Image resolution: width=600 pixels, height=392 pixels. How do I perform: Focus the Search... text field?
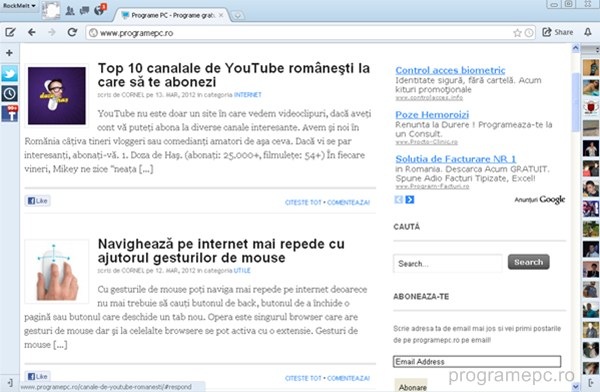tap(448, 263)
